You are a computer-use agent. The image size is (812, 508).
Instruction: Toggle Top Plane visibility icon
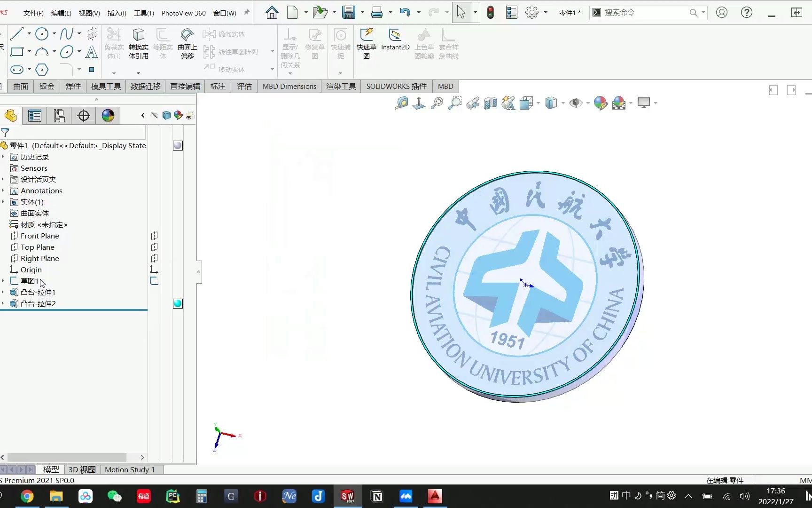[x=154, y=247]
